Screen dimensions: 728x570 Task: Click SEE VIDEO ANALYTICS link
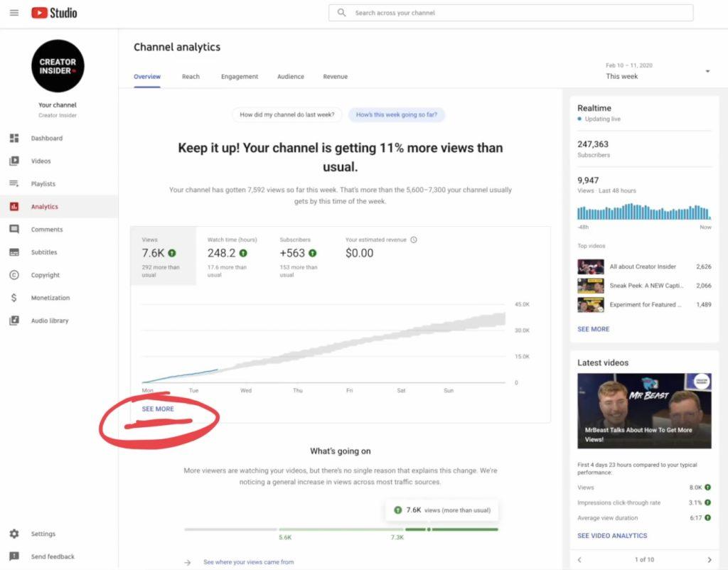[x=612, y=535]
